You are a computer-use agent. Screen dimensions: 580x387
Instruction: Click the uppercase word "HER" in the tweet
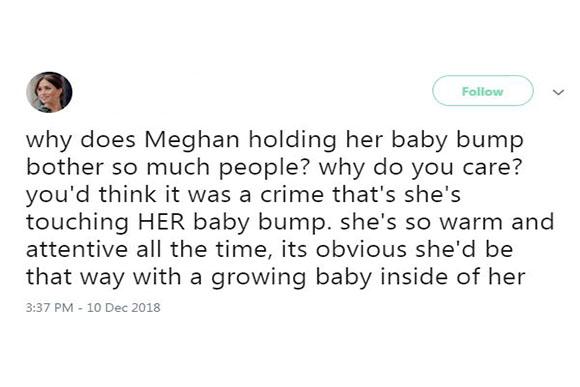click(x=161, y=222)
